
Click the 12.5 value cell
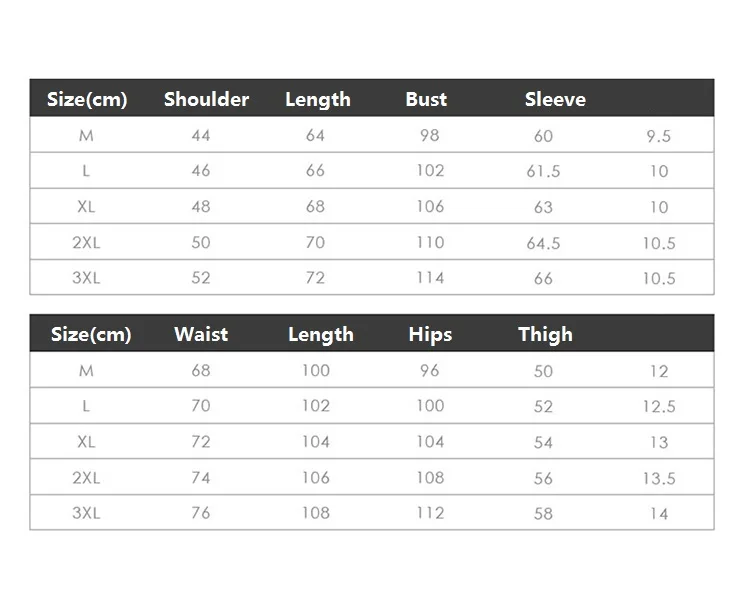tap(659, 407)
